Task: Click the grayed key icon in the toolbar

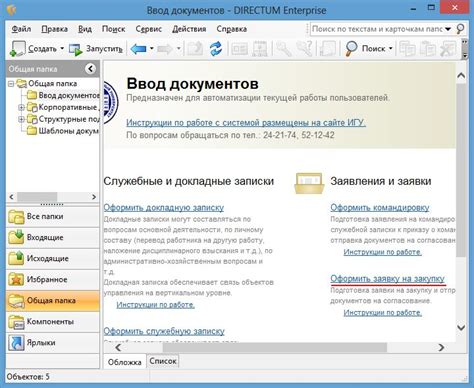Action: [284, 49]
